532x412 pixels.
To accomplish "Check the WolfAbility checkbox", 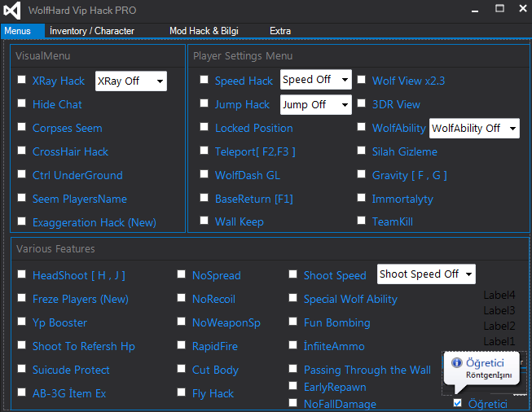I will click(x=362, y=127).
